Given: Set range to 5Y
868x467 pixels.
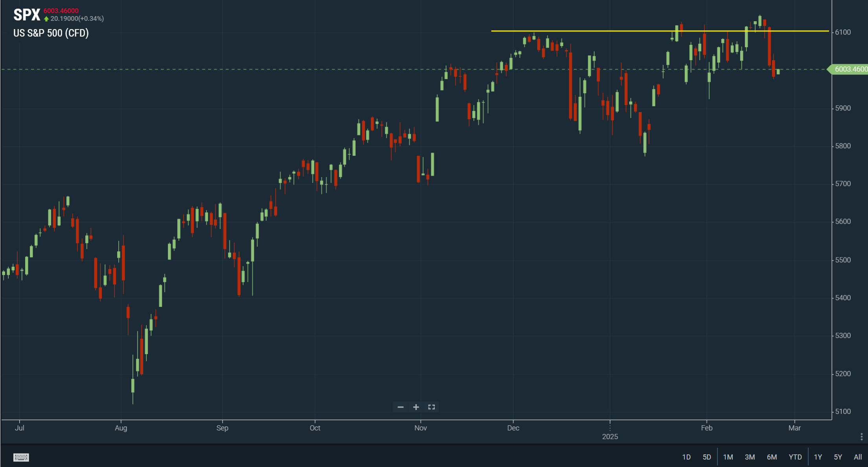Looking at the screenshot, I should point(838,457).
